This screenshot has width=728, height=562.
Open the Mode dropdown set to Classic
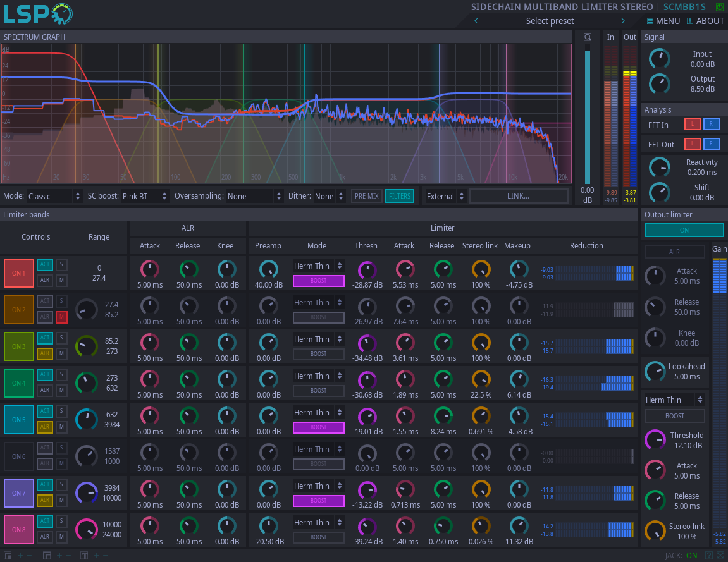click(54, 196)
